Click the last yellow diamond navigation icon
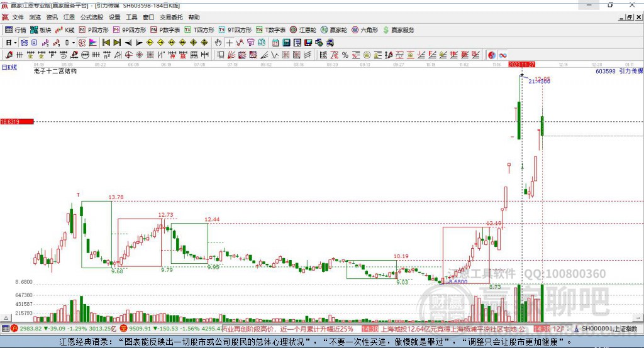Viewport: 644px width, 348px height. point(204,42)
